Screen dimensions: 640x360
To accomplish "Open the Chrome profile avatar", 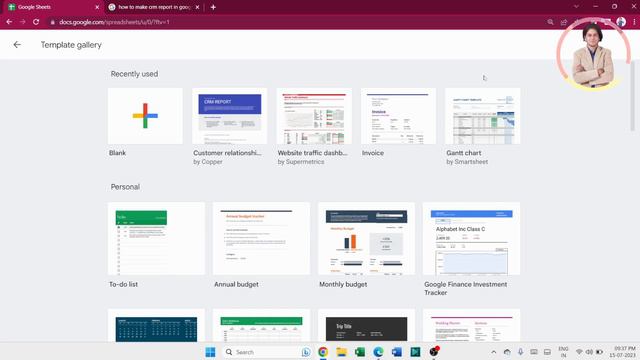I will pyautogui.click(x=621, y=22).
